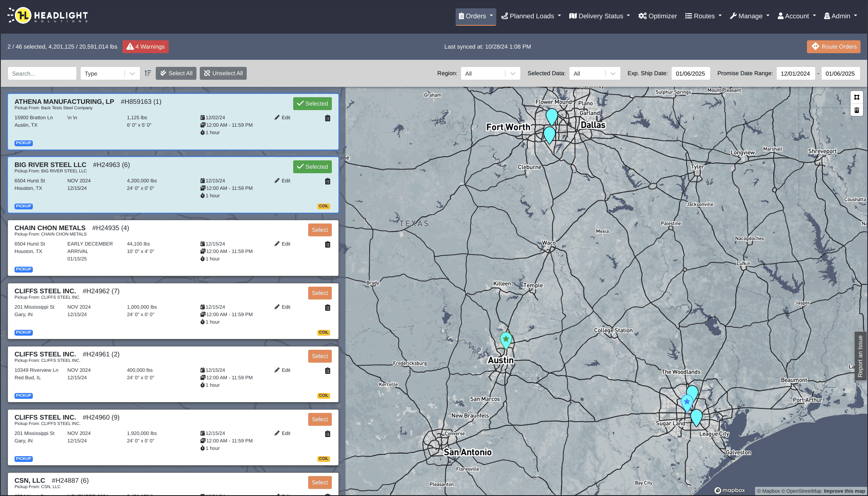The height and width of the screenshot is (496, 868).
Task: Click the blue star pin in Houston
Action: pyautogui.click(x=687, y=402)
